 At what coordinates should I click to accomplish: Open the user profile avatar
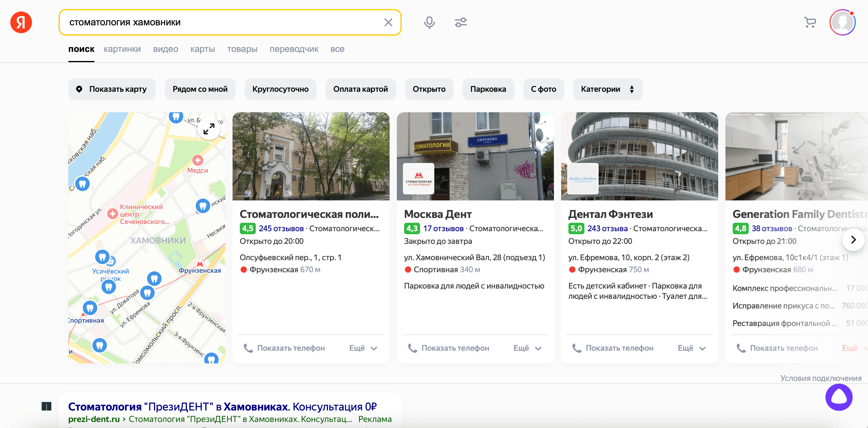click(842, 23)
